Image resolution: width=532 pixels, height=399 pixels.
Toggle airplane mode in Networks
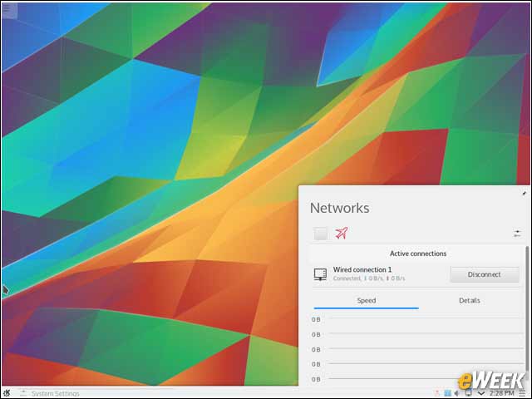coord(342,233)
